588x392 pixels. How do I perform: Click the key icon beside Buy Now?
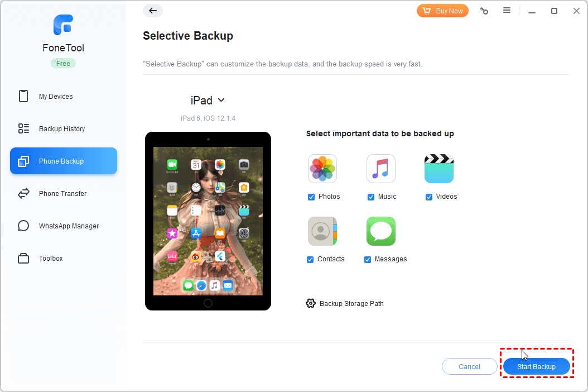coord(484,11)
